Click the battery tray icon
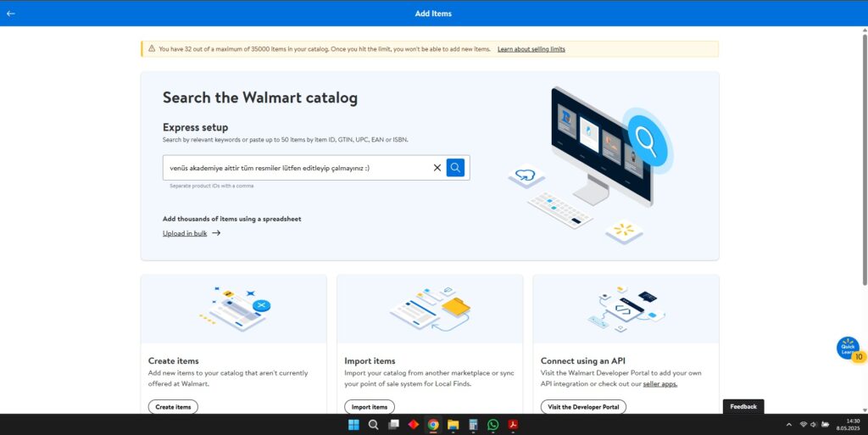Image resolution: width=868 pixels, height=435 pixels. (826, 425)
